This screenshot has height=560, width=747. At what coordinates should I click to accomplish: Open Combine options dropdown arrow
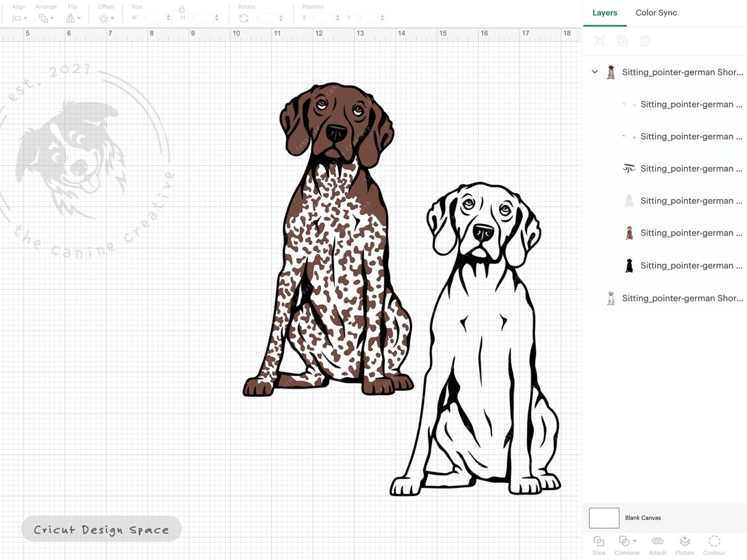(635, 540)
